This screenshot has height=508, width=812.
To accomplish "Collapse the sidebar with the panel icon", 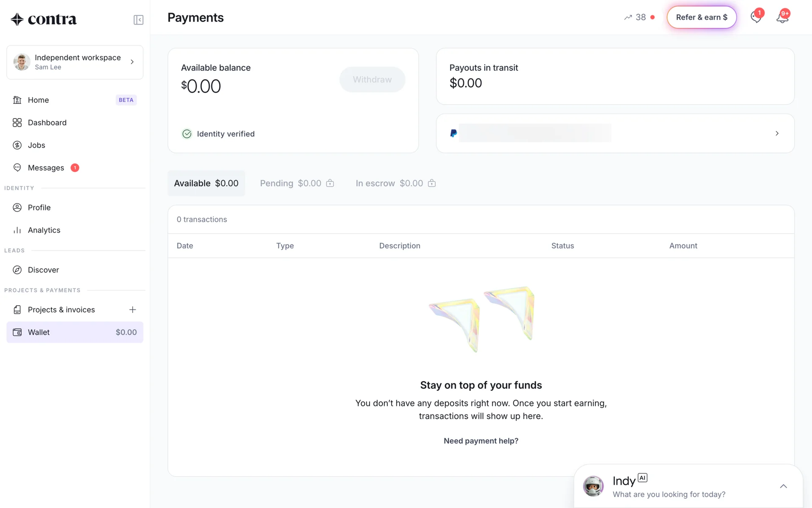I will [x=138, y=20].
